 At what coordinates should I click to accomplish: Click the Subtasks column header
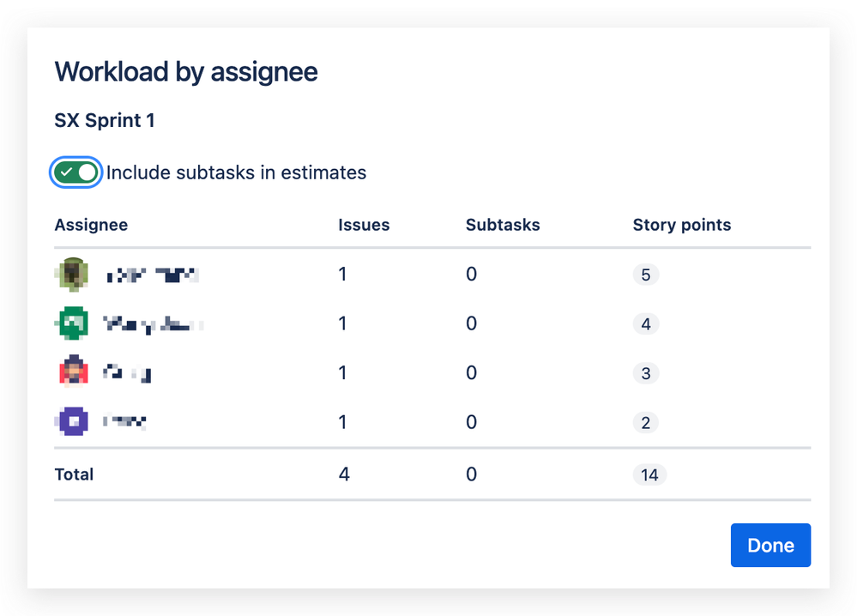[x=503, y=225]
